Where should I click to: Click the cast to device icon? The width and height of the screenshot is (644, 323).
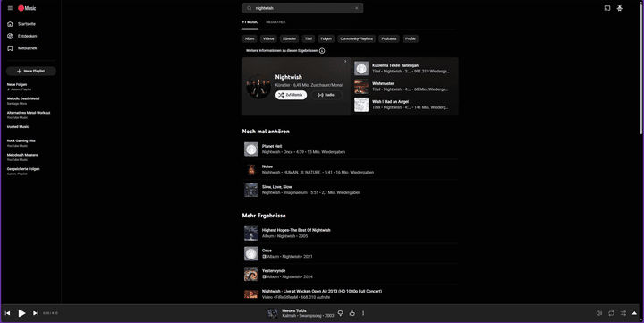pos(607,8)
